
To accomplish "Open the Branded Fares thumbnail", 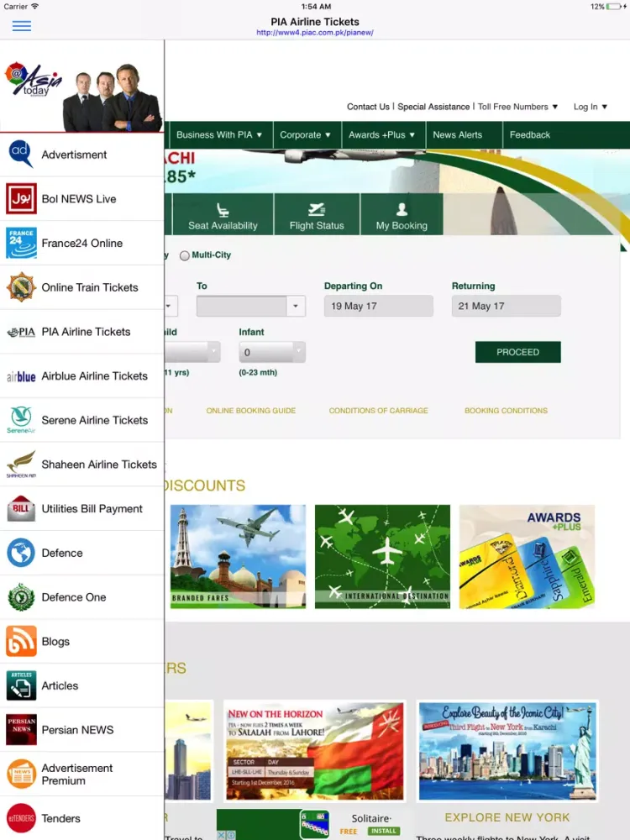I will [x=238, y=557].
